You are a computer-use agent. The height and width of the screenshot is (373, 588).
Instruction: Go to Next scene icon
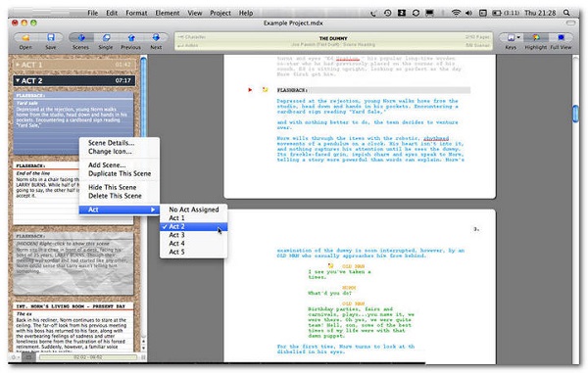coord(156,37)
